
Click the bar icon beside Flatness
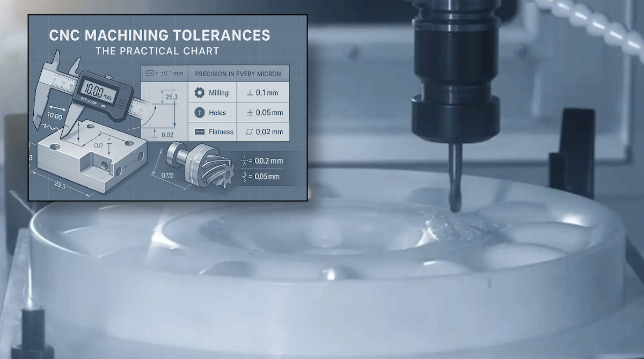tap(199, 131)
